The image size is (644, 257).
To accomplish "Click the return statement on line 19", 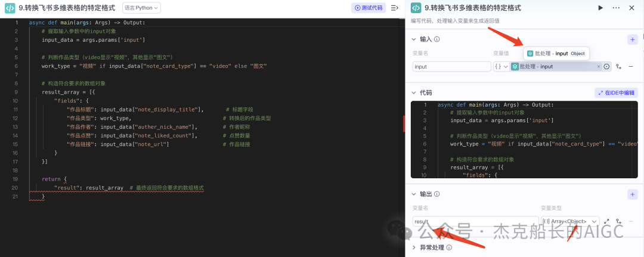I will pyautogui.click(x=54, y=179).
